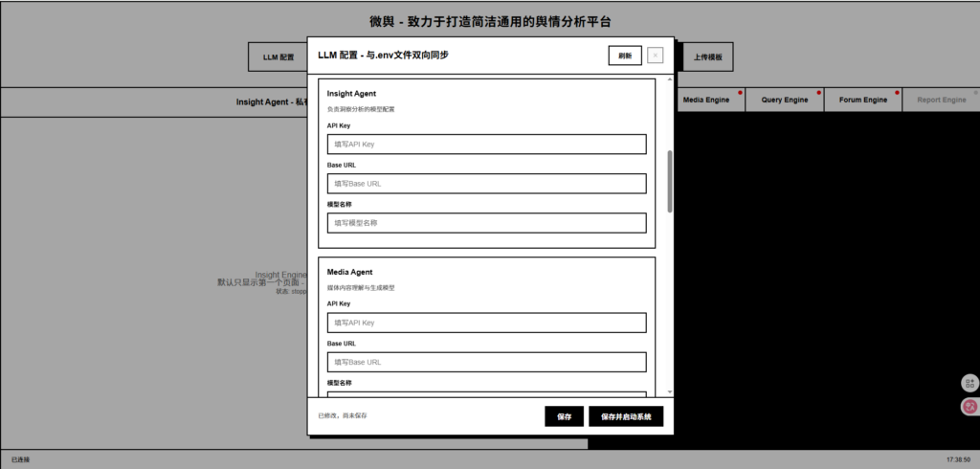Click the 上传模板 button

click(x=708, y=57)
